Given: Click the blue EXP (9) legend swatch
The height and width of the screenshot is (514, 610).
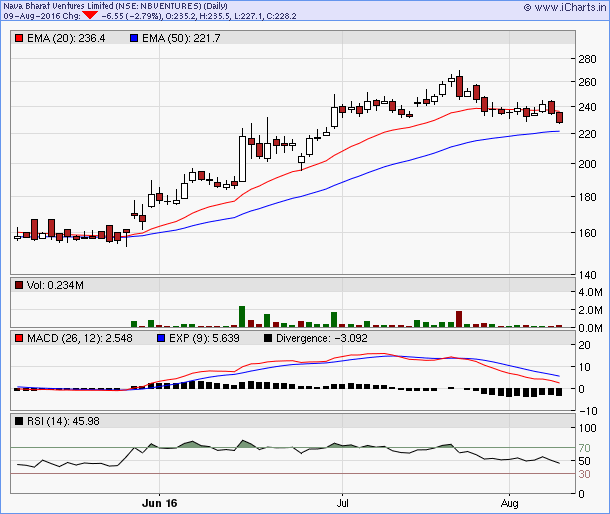Looking at the screenshot, I should click(x=161, y=338).
